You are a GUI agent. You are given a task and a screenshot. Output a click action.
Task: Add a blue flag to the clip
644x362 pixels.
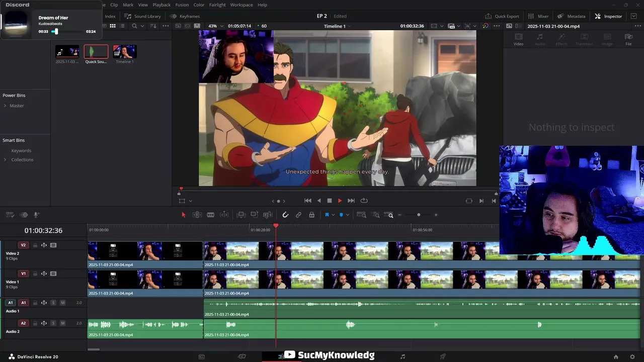327,215
